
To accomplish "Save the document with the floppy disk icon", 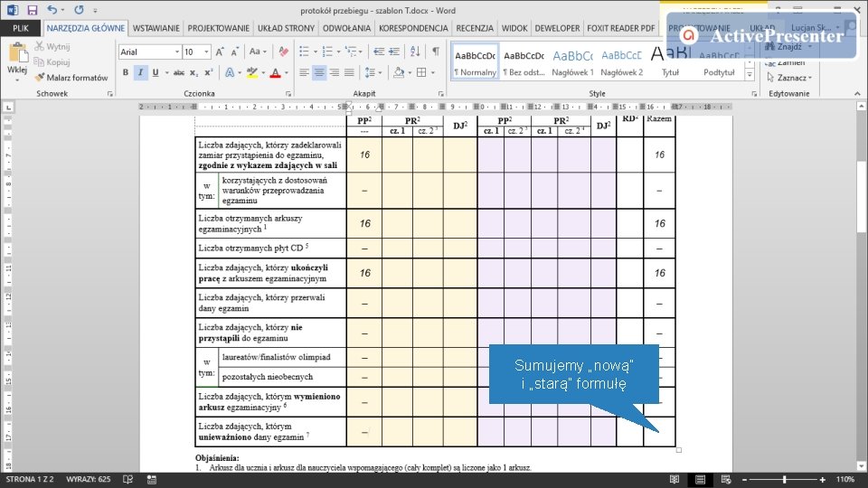I will tap(33, 10).
